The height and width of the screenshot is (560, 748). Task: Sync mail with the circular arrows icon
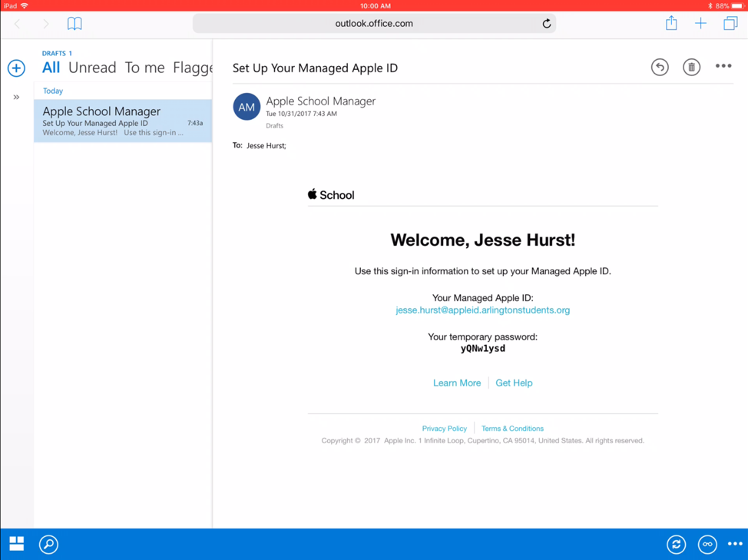[x=677, y=545]
